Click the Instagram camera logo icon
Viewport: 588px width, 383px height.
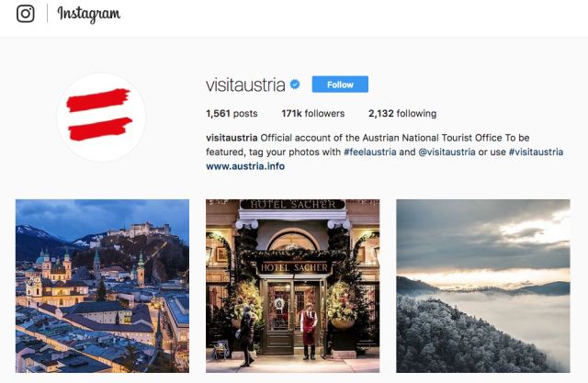click(x=26, y=15)
